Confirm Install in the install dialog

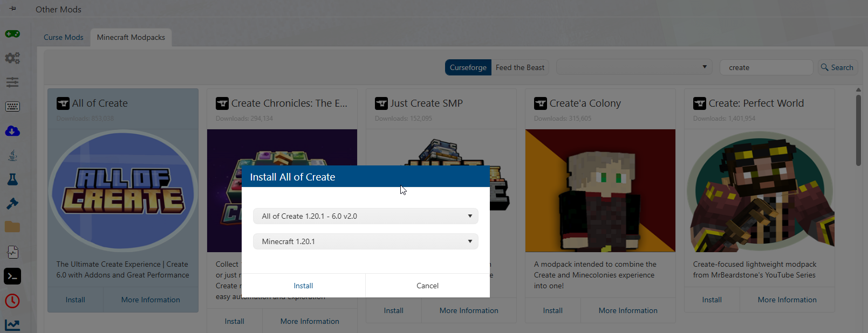point(303,286)
